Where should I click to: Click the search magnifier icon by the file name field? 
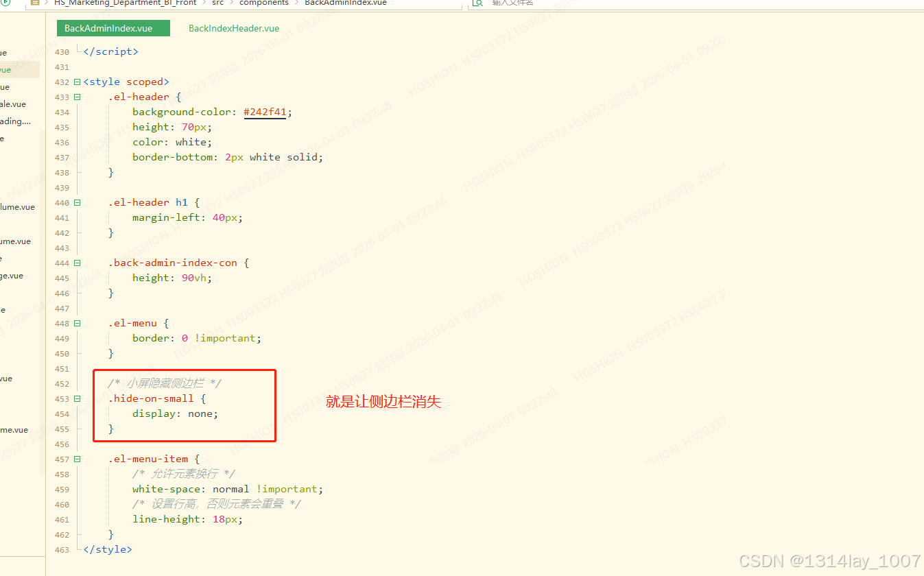[x=477, y=3]
